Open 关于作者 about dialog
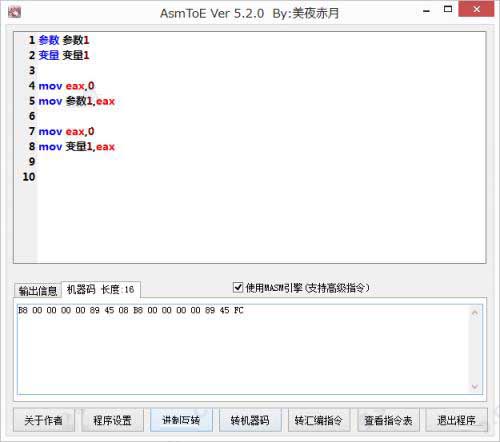The image size is (500, 442). pyautogui.click(x=43, y=420)
